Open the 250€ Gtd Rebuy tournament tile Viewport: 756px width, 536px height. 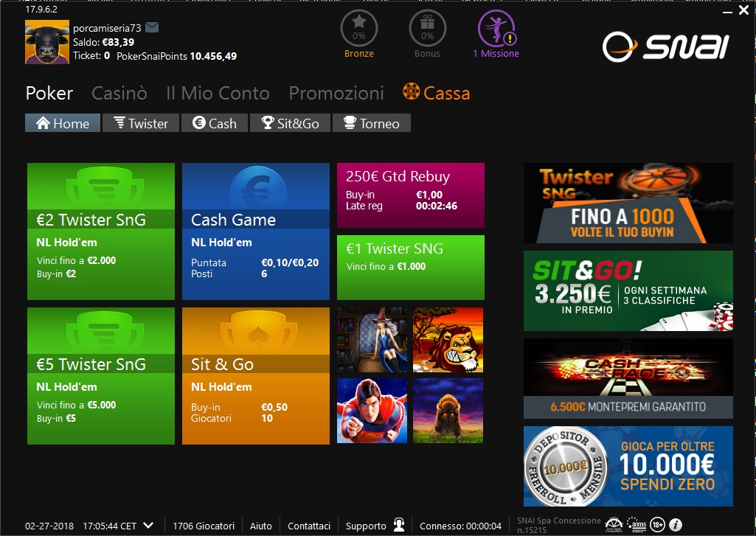(x=410, y=195)
